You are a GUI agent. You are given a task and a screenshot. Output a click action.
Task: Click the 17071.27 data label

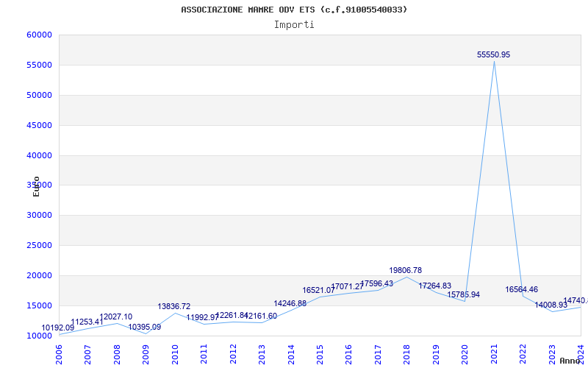click(x=348, y=287)
